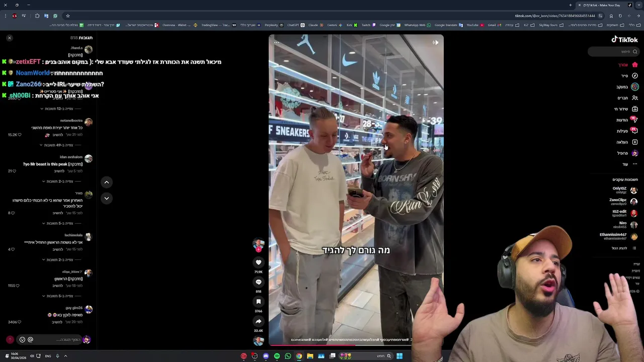Open the Profile item (פרופיל)
Screen dimensions: 644x362
click(627, 153)
